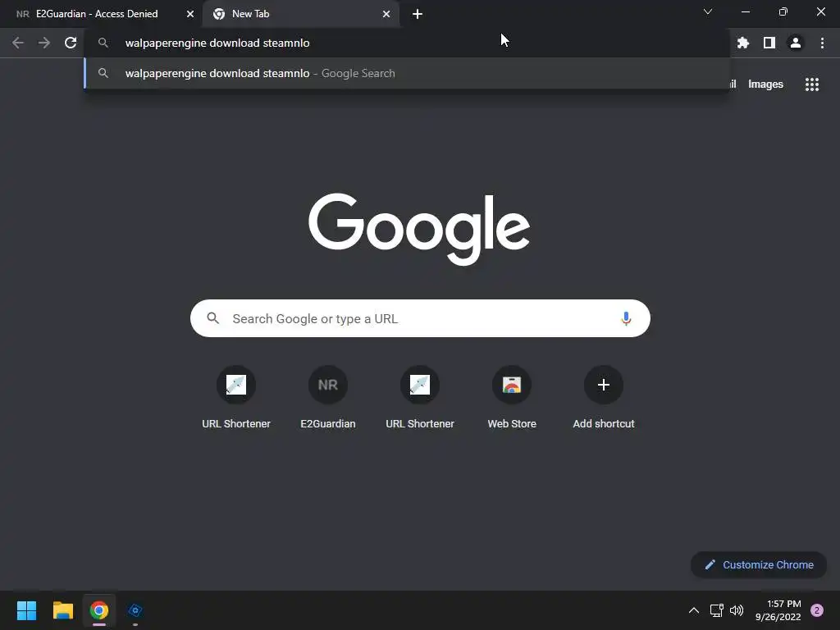Switch to the E2Guardian - Access Denied tab
Viewport: 840px width, 630px height.
[101, 14]
